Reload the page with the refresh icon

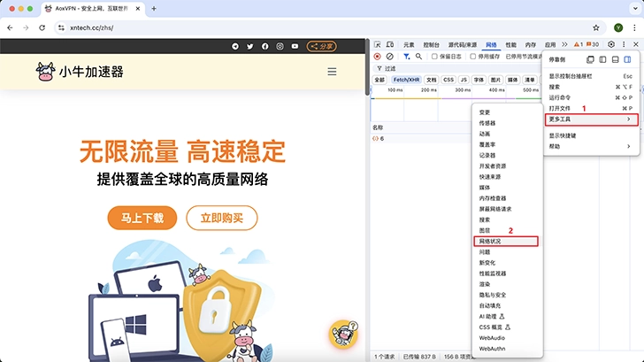pos(42,27)
